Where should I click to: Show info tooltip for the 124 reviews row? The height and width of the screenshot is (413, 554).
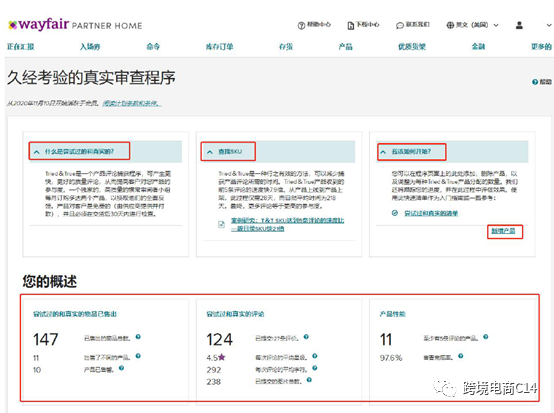306,337
